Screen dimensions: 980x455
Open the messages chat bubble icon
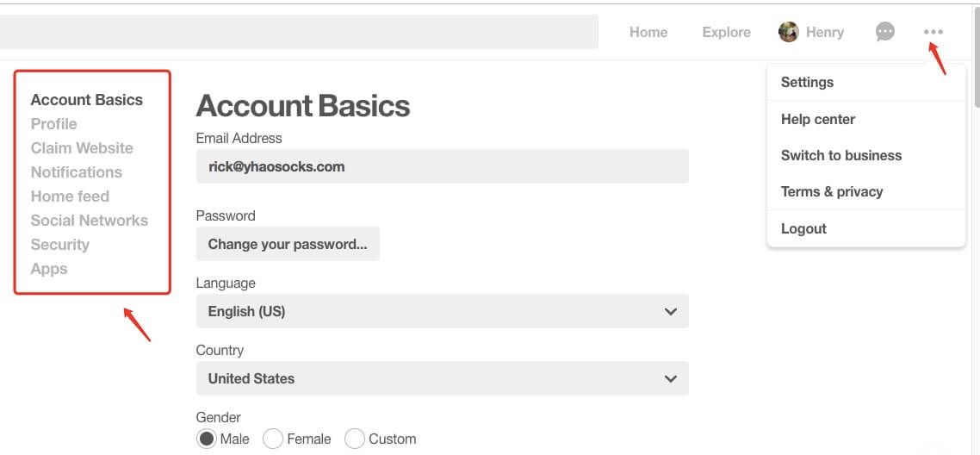pyautogui.click(x=884, y=33)
